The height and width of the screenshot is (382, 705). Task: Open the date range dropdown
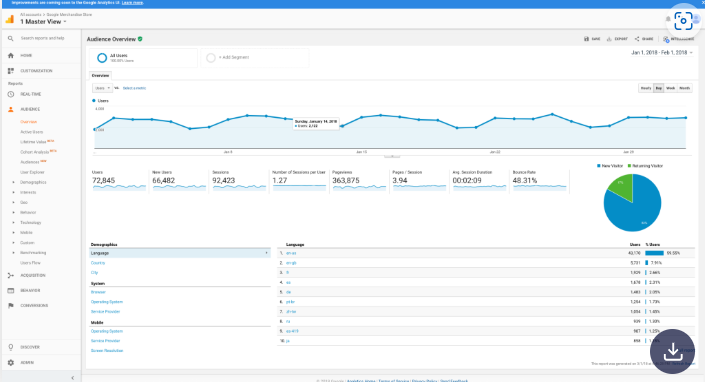[661, 53]
